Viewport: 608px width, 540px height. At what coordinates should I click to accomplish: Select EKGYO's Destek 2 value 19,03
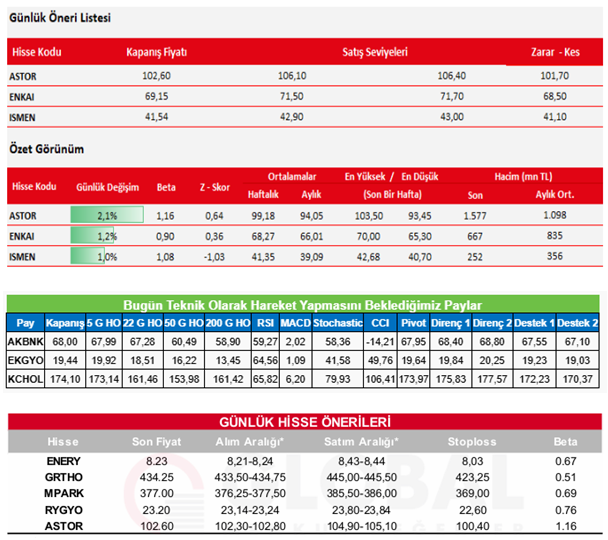[x=577, y=360]
